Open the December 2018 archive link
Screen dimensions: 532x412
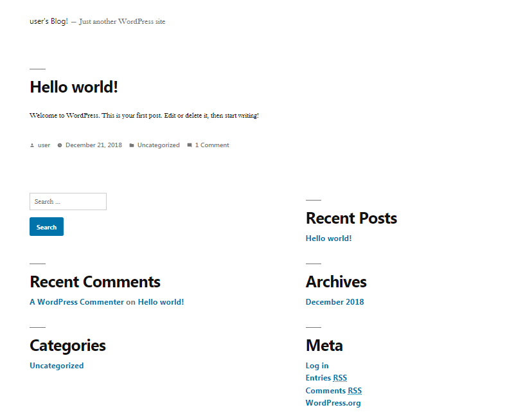(x=335, y=302)
